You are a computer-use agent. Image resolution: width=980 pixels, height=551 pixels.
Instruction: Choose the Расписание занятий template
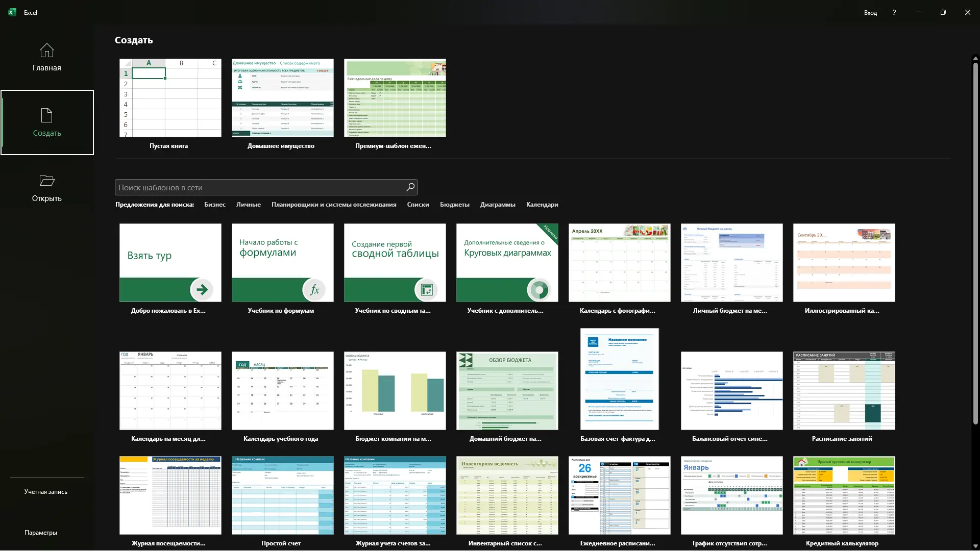point(844,391)
